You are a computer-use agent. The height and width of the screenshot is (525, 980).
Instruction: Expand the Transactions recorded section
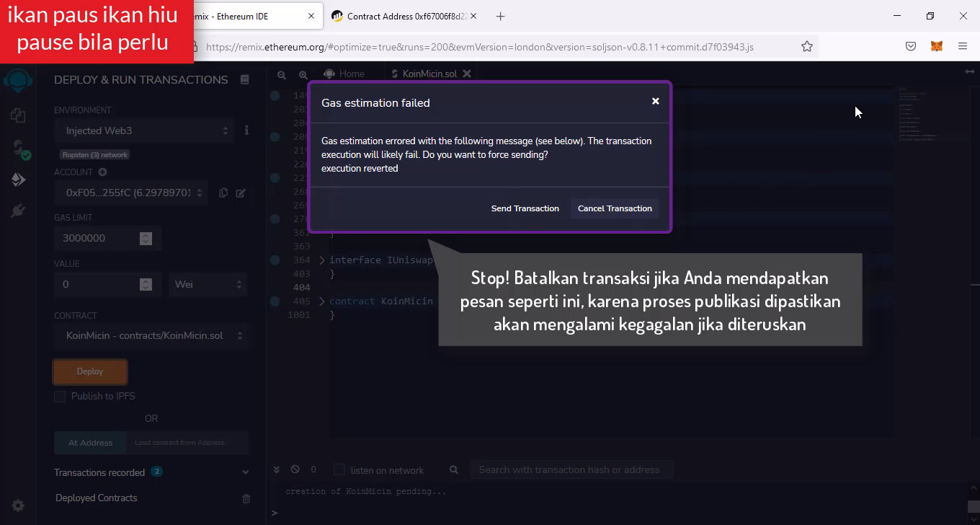point(245,472)
